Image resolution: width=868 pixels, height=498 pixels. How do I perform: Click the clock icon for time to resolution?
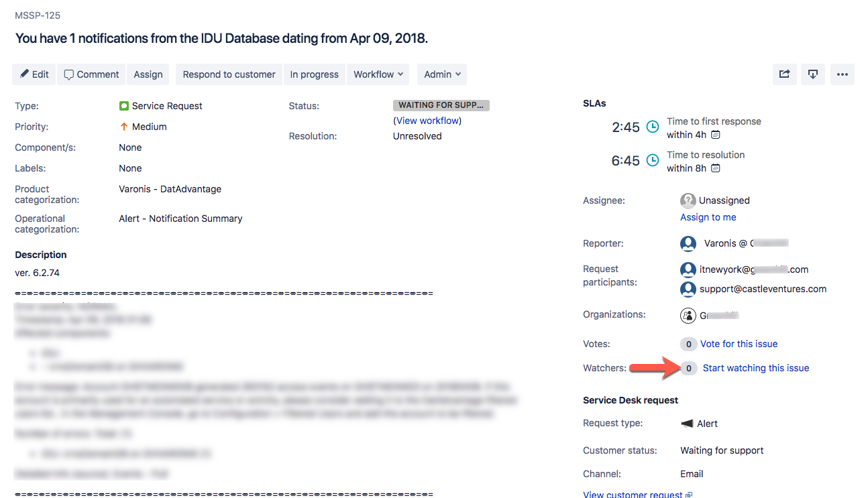[x=652, y=160]
